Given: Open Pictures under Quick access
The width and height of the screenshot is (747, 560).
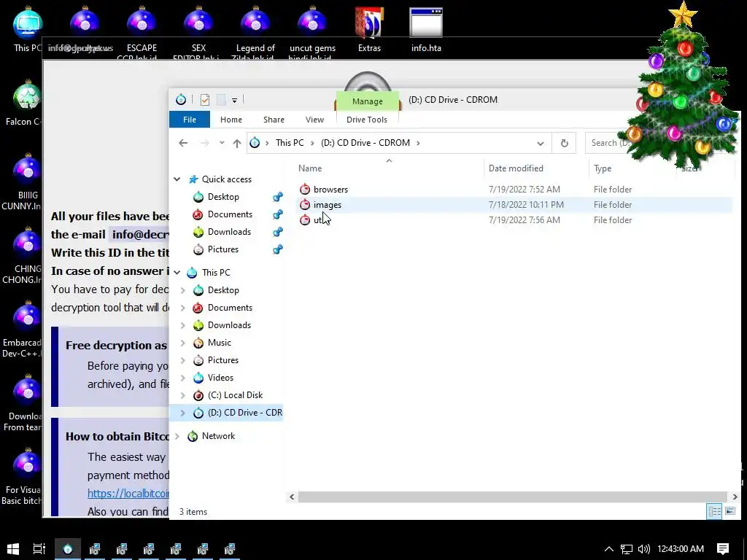Looking at the screenshot, I should [223, 249].
